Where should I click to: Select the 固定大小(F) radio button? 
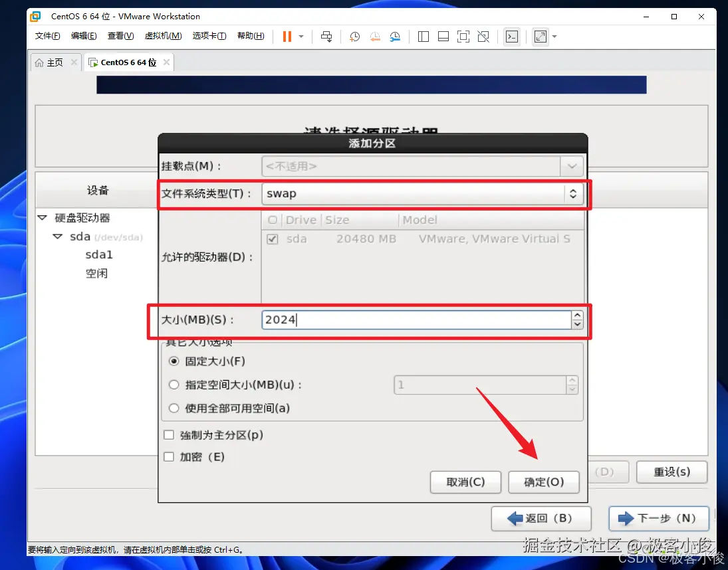click(x=174, y=361)
